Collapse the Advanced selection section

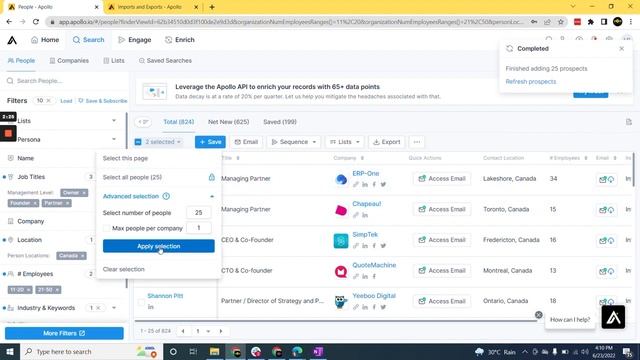tap(212, 196)
